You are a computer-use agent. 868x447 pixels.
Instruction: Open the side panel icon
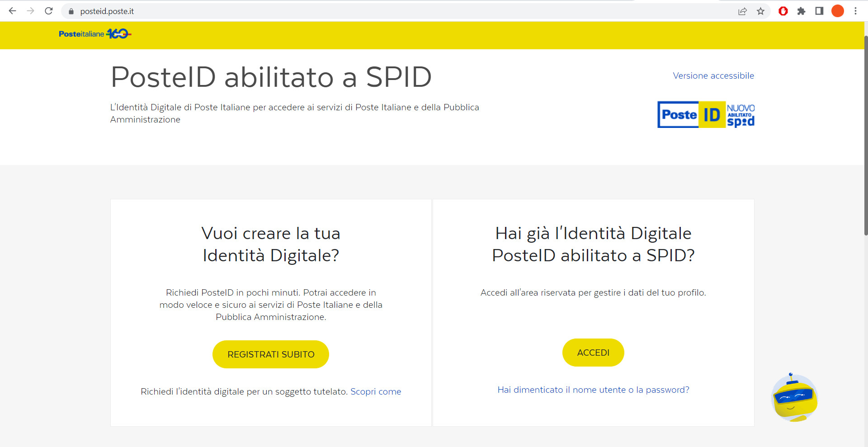tap(819, 11)
